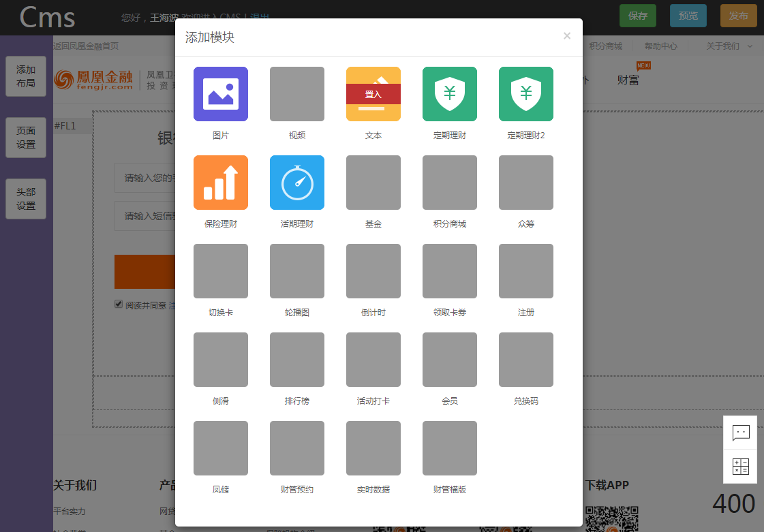Click the green 保存 button
Viewport: 764px width, 532px height.
click(638, 16)
